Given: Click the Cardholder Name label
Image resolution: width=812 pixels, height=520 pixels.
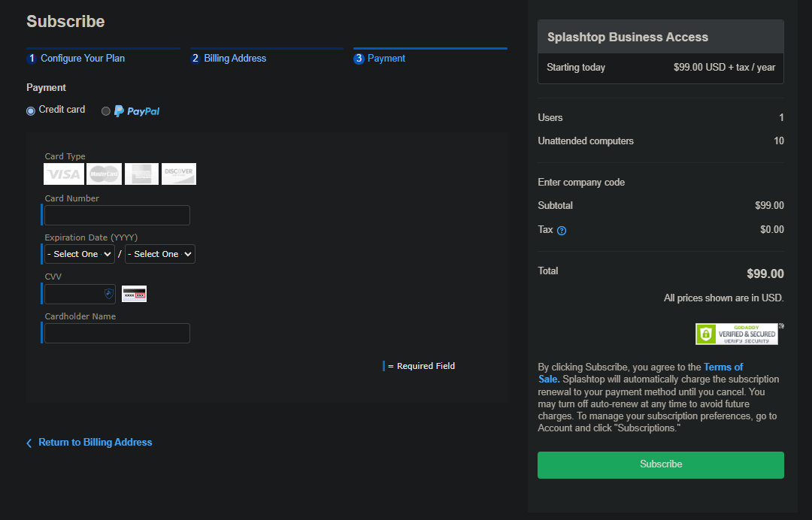Looking at the screenshot, I should point(80,316).
